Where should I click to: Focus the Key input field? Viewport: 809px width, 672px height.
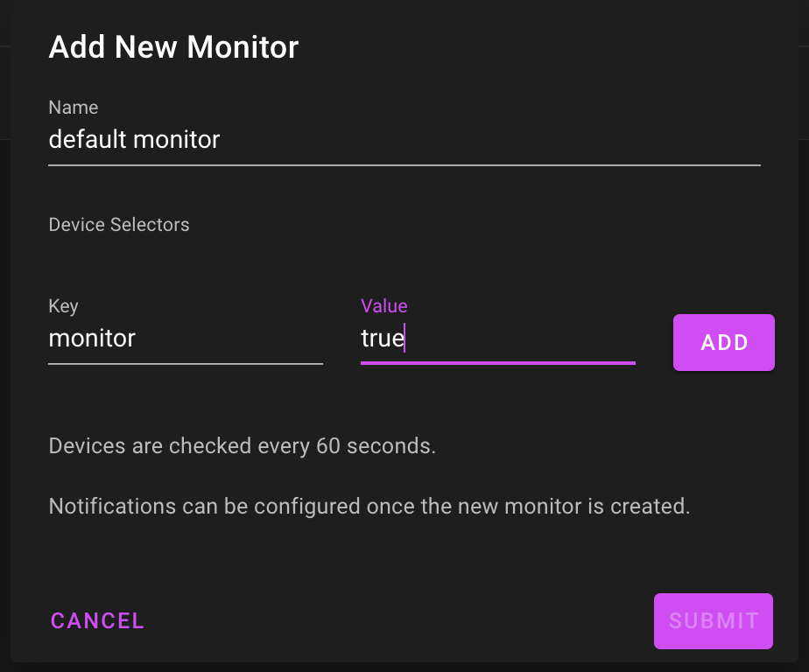[185, 339]
